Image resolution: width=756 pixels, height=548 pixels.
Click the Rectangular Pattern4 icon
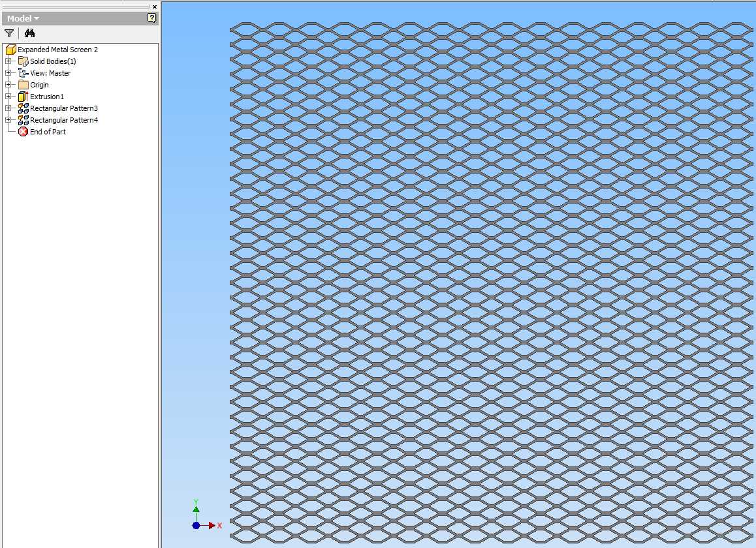[x=23, y=120]
